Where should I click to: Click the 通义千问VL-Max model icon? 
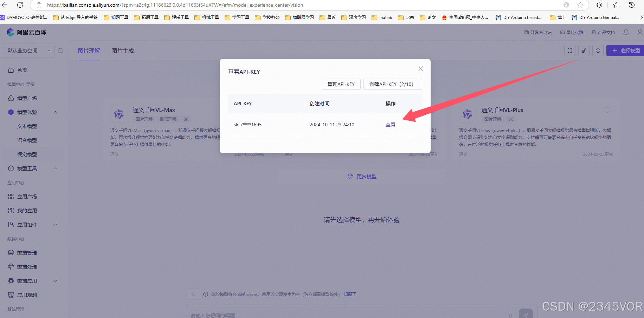click(119, 114)
